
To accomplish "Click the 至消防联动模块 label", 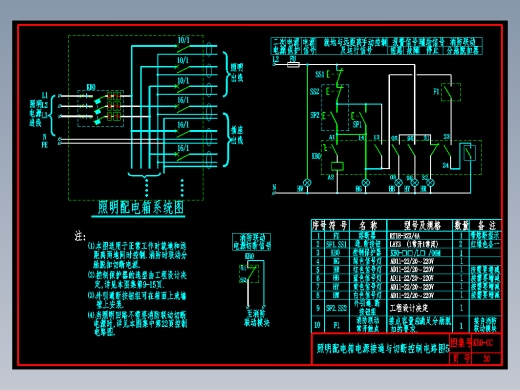I will pos(256,318).
